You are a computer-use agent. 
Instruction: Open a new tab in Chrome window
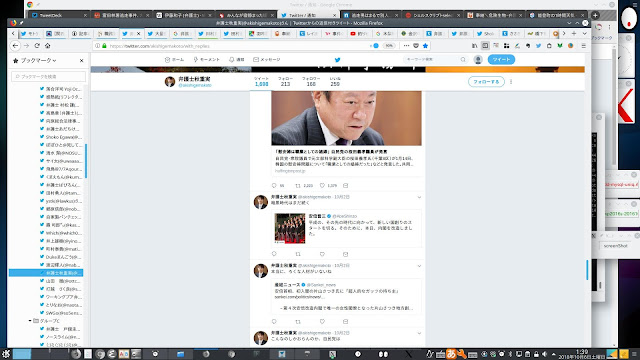pos(595,15)
